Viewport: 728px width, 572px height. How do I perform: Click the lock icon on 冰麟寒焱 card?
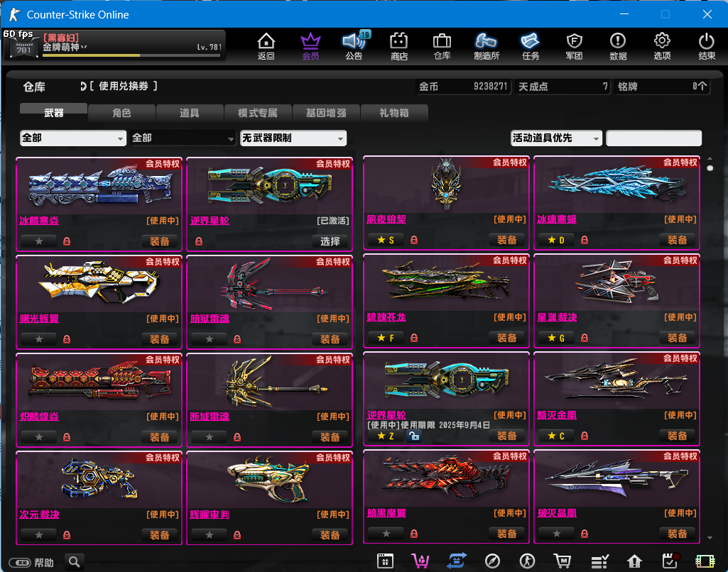67,241
